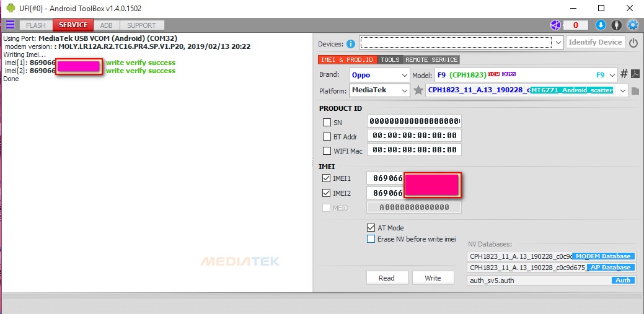
Task: Enable the SN checkbox
Action: pos(327,122)
